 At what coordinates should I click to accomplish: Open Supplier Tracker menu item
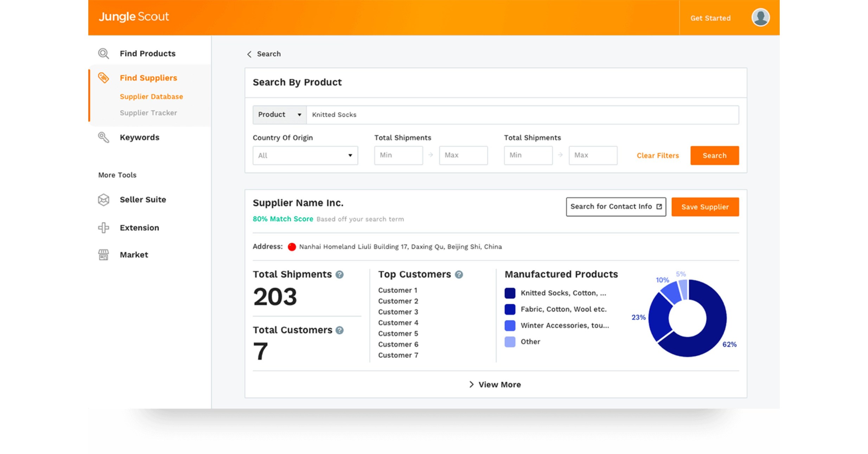[x=148, y=113]
